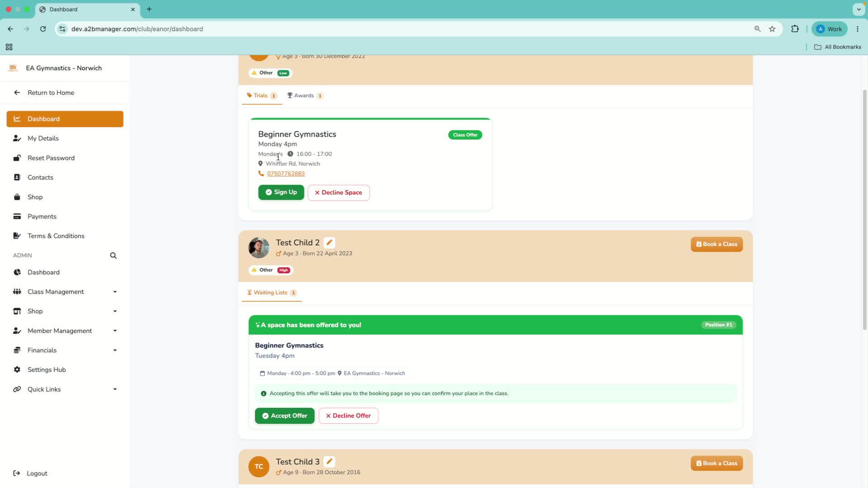868x488 pixels.
Task: Reload the page with refresh icon
Action: tap(43, 29)
